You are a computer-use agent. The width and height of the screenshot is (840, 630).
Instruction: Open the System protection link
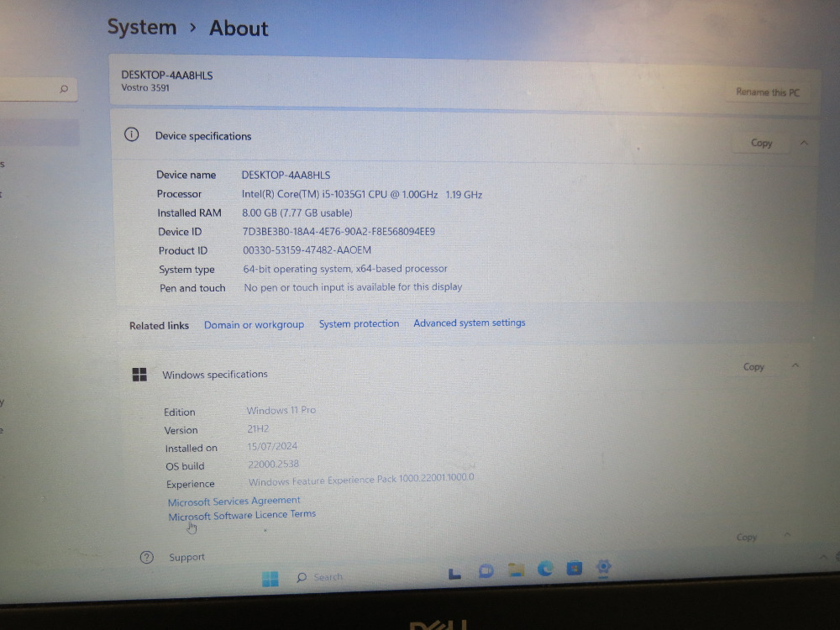pyautogui.click(x=359, y=323)
